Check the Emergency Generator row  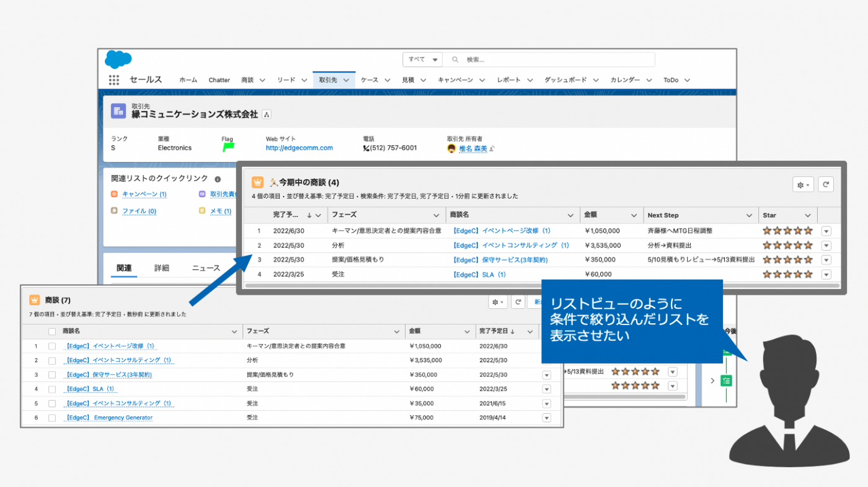click(52, 418)
